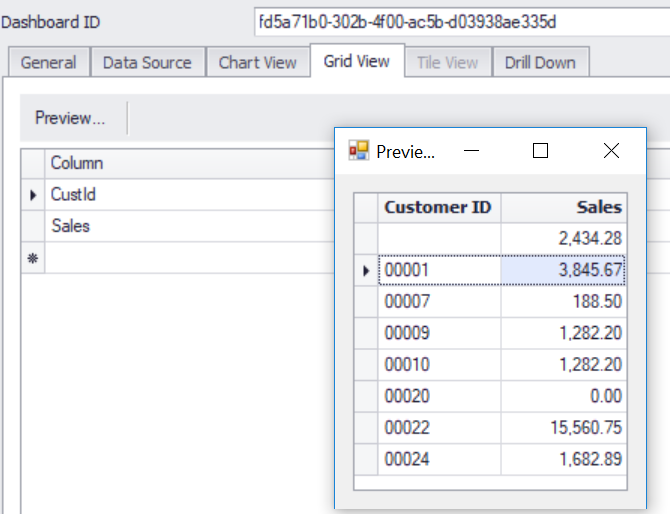Click the Dashboard ID text field
The width and height of the screenshot is (670, 514).
tap(460, 21)
